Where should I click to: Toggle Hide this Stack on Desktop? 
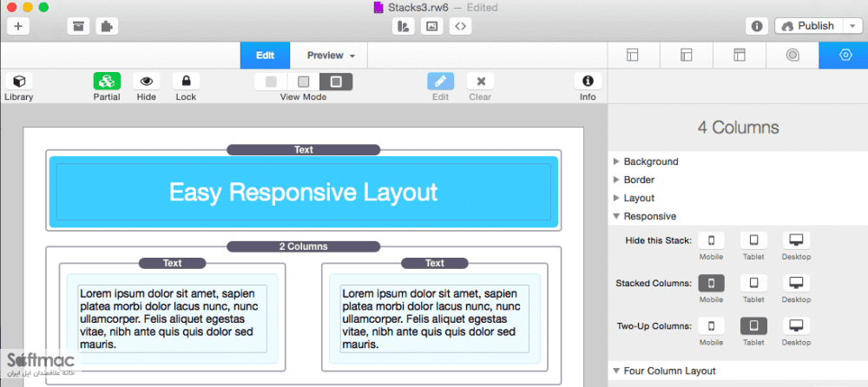(796, 240)
